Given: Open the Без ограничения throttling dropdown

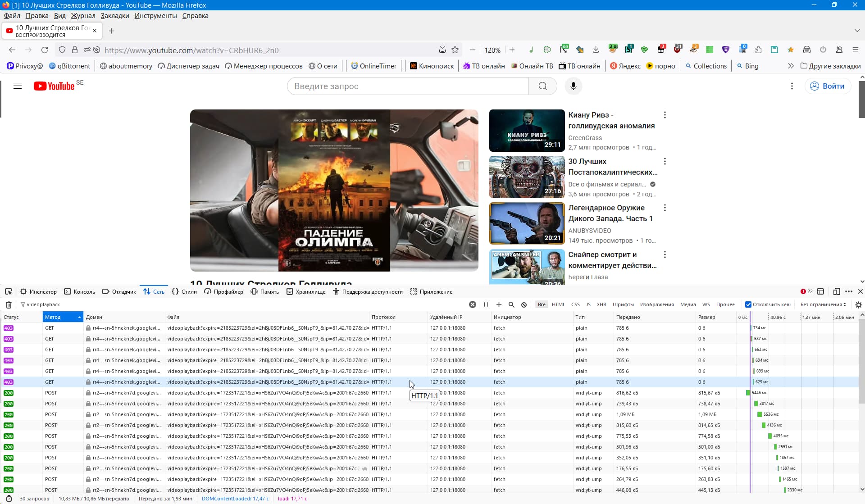Looking at the screenshot, I should click(823, 304).
